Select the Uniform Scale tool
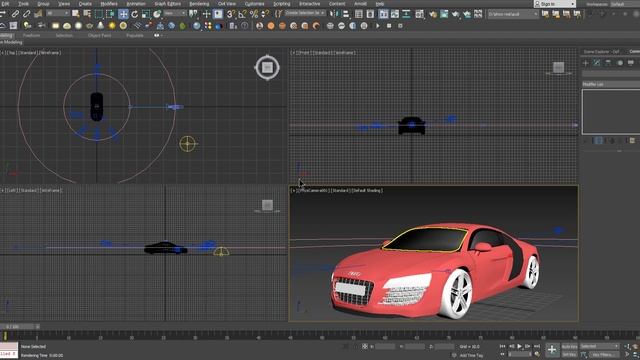640x360 pixels. click(146, 14)
